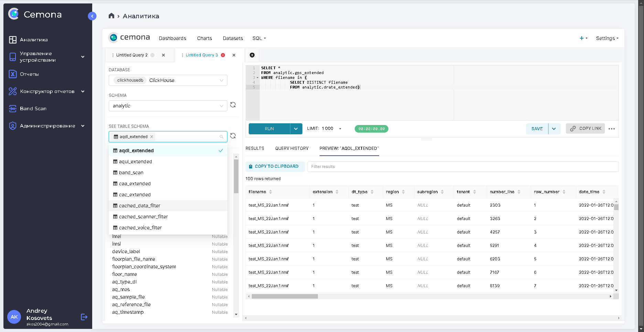Add a new query tab with plus icon
This screenshot has width=644, height=332.
click(x=252, y=55)
